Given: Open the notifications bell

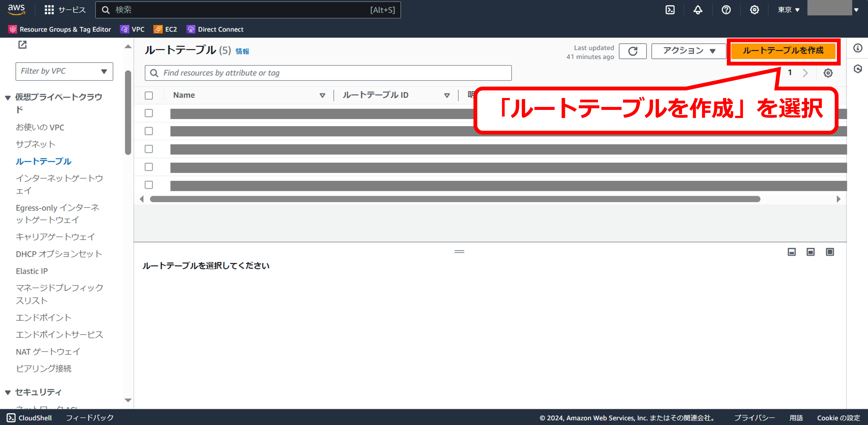Looking at the screenshot, I should [698, 10].
